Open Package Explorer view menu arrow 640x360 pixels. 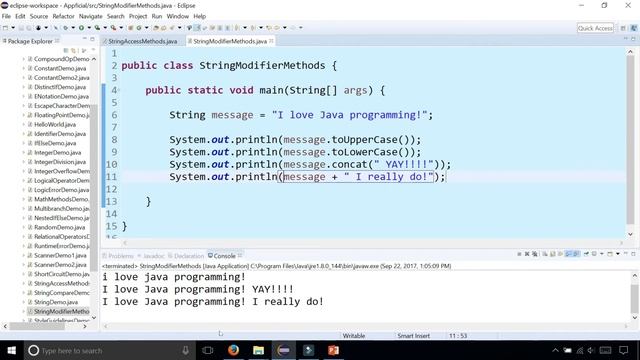pos(93,50)
